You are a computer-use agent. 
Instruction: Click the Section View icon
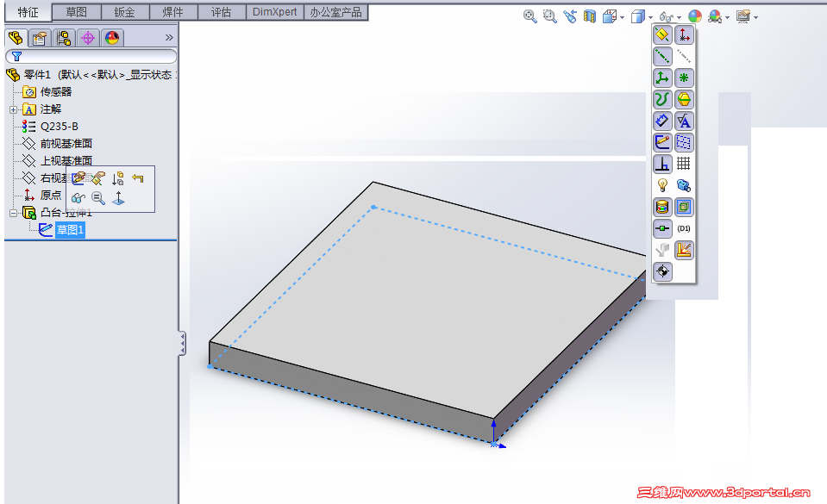coord(590,16)
